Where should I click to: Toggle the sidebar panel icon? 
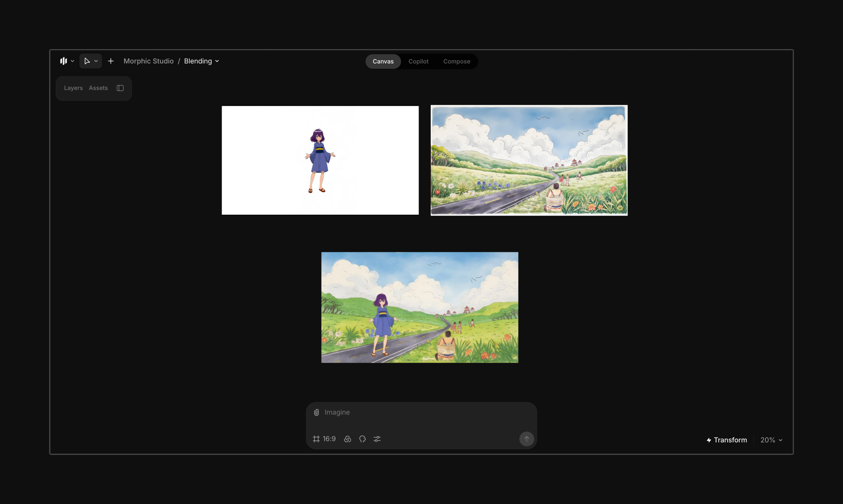tap(120, 88)
